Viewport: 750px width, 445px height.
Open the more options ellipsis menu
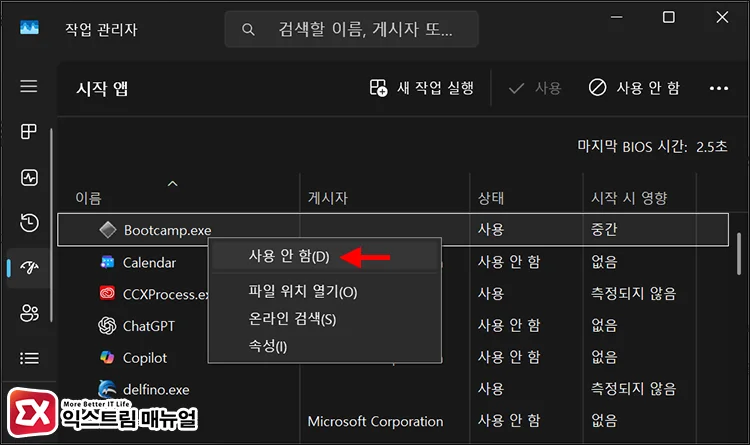point(719,88)
